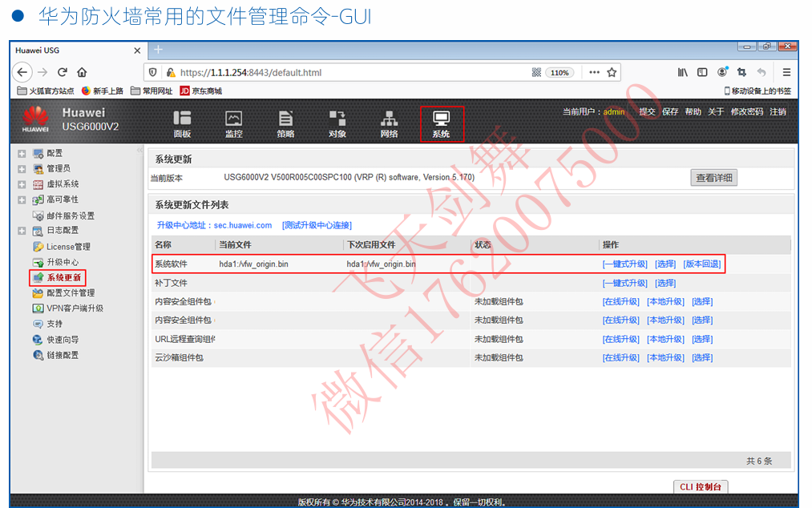Click the 测试升级中心连接 link

tap(317, 225)
